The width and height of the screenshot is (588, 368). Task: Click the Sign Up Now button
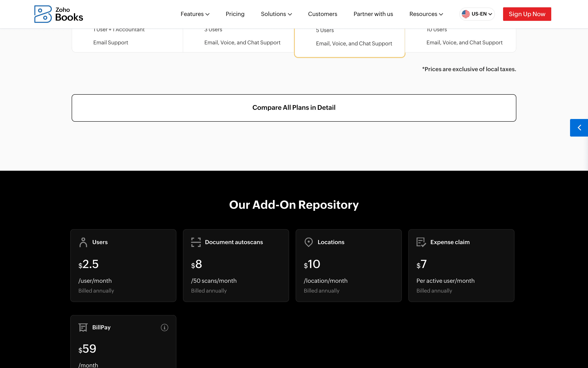click(x=527, y=14)
